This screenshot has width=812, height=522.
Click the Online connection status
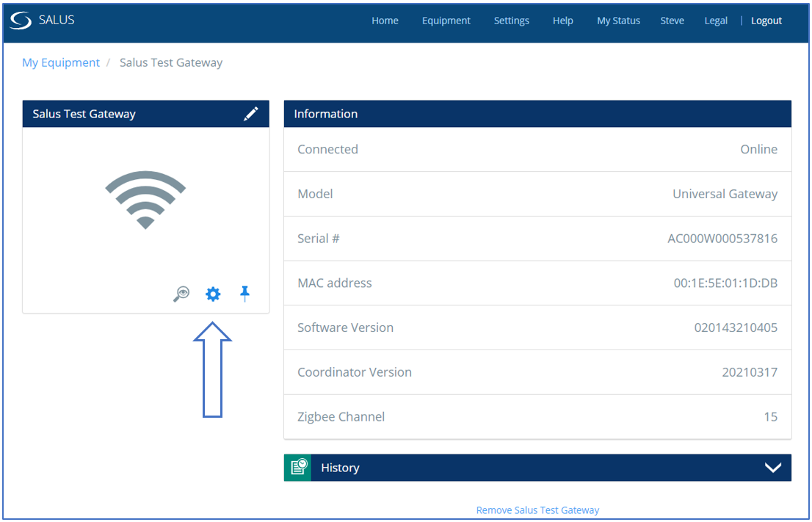758,149
